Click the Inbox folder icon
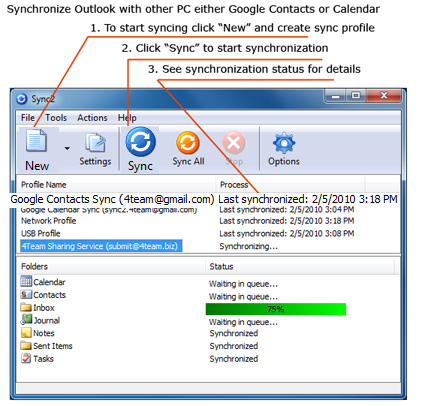 [x=26, y=307]
